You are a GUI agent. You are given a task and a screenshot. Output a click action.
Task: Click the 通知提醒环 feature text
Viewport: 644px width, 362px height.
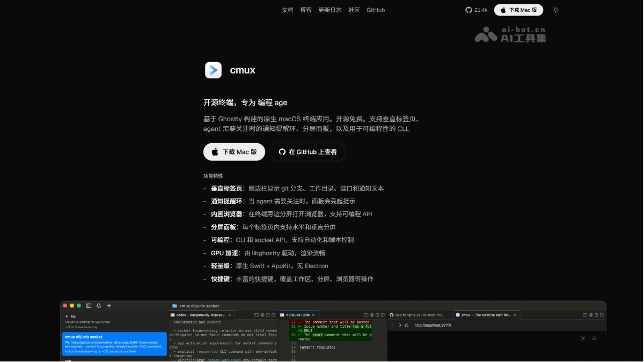[226, 201]
